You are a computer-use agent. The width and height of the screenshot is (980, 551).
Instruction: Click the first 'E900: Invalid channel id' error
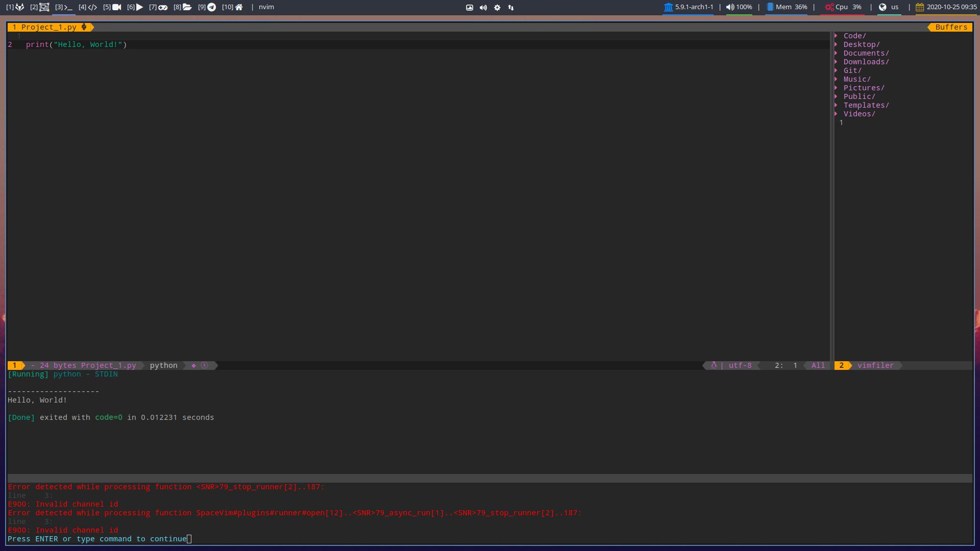63,504
